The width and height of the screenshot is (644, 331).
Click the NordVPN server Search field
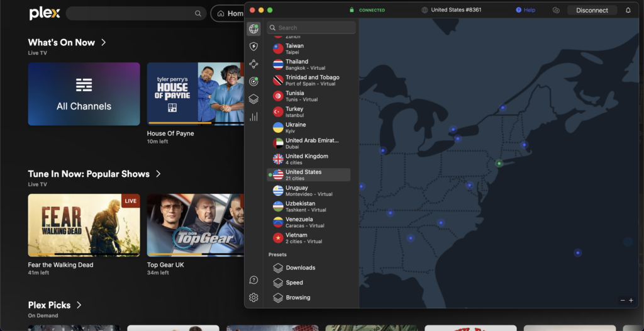click(311, 28)
